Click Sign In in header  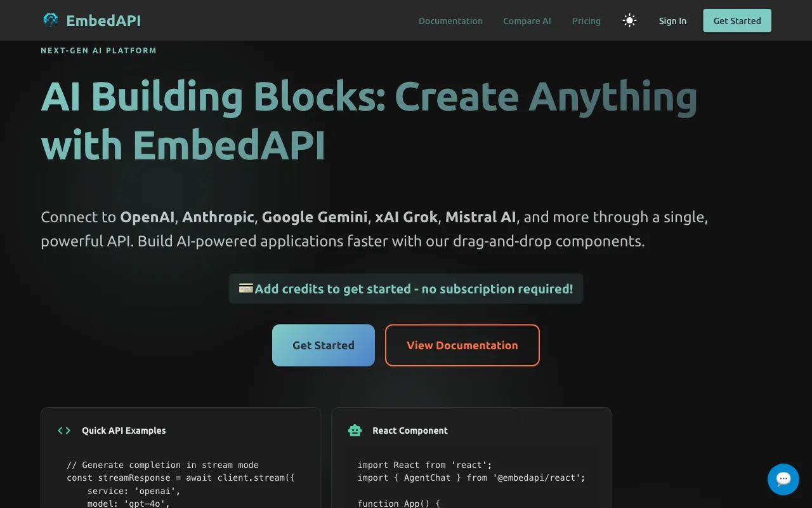pyautogui.click(x=672, y=21)
